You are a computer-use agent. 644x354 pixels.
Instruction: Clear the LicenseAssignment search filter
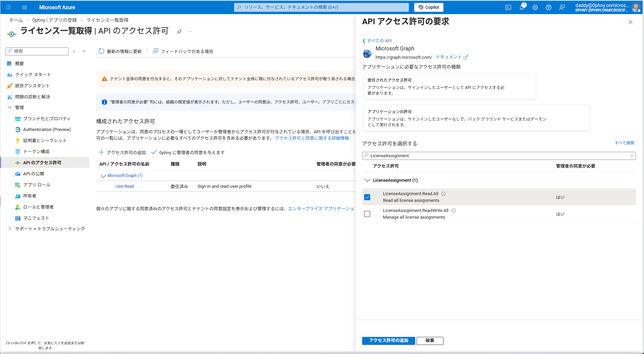(632, 156)
